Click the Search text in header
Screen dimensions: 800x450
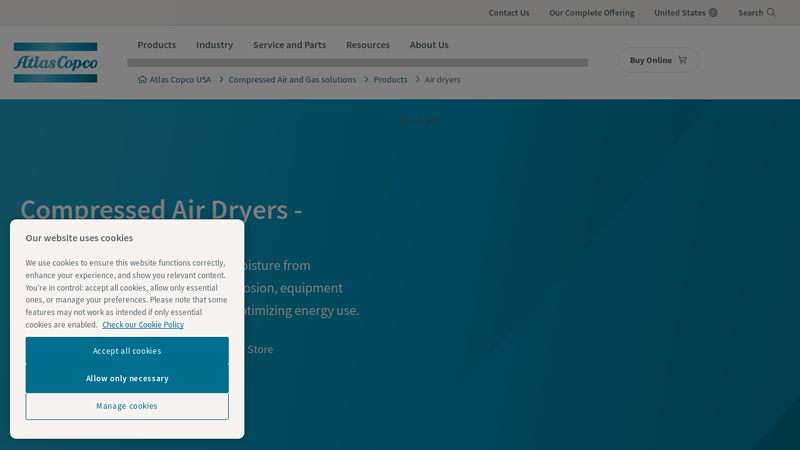[751, 13]
